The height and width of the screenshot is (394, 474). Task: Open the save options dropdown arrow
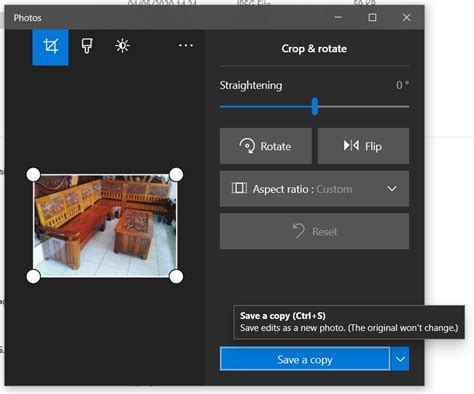click(x=400, y=359)
